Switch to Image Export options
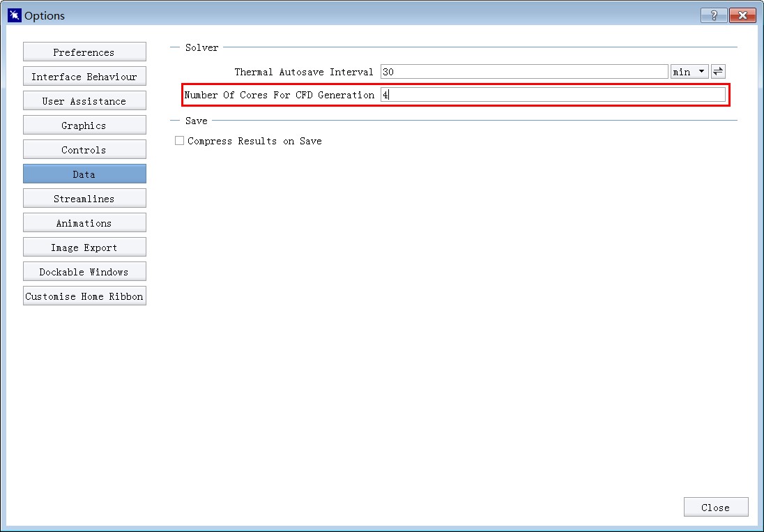Viewport: 764px width, 532px height. (84, 248)
